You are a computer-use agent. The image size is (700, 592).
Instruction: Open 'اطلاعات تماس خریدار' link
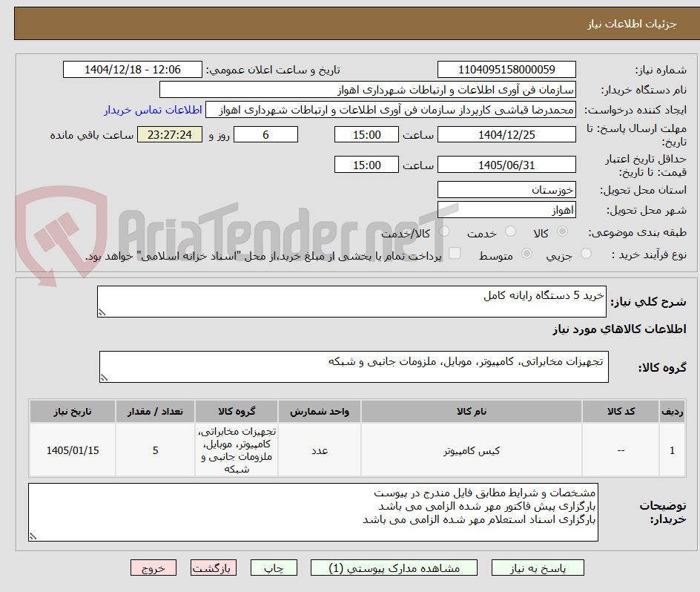[153, 110]
